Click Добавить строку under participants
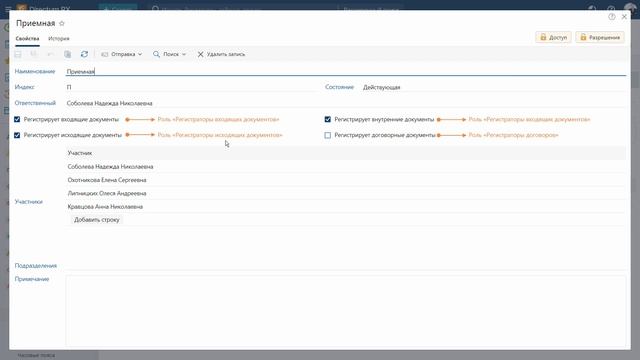The height and width of the screenshot is (360, 640). 97,220
